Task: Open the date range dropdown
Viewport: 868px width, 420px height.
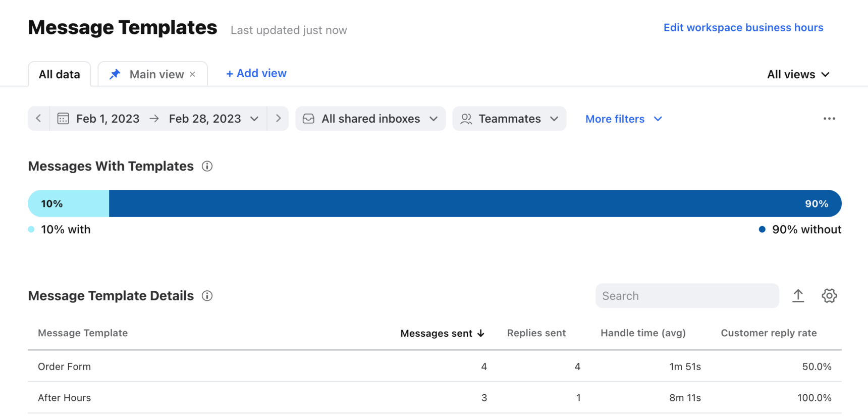Action: (x=254, y=119)
